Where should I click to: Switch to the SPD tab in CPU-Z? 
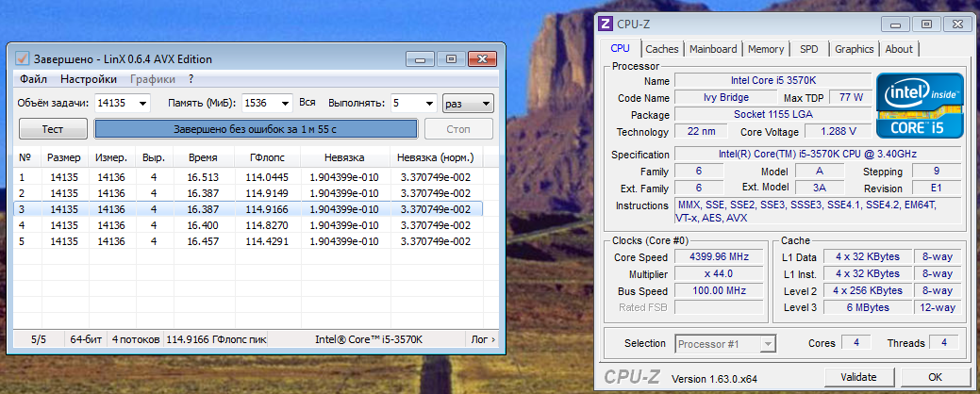(808, 49)
